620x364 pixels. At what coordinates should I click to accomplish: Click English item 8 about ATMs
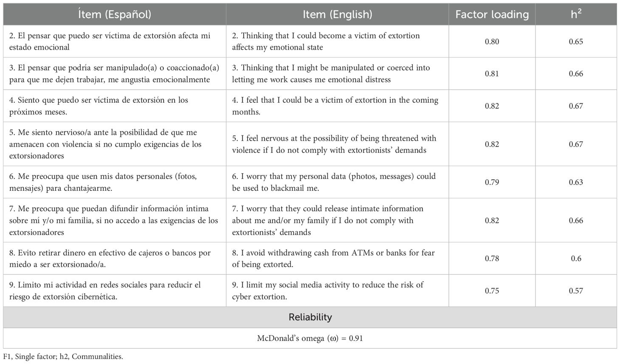tap(333, 258)
